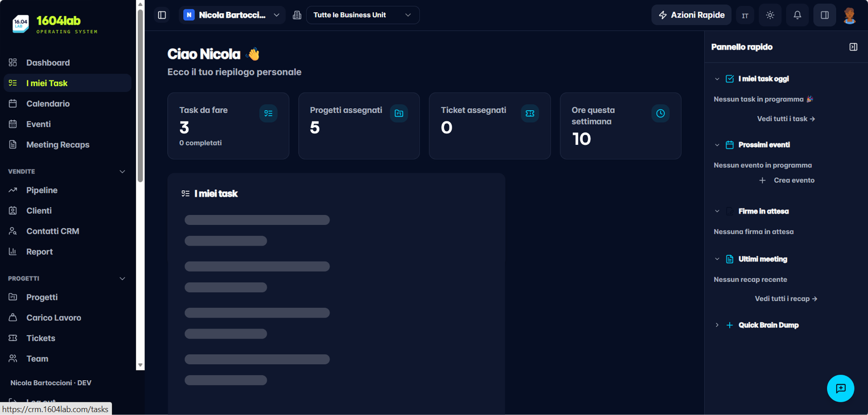Open the chat support bubble icon

point(840,388)
